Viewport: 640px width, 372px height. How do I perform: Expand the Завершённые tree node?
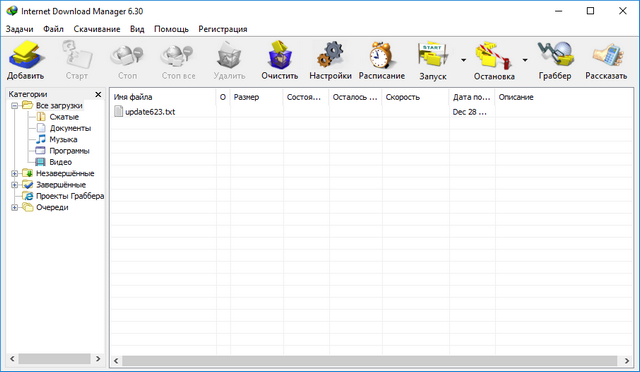tap(15, 185)
